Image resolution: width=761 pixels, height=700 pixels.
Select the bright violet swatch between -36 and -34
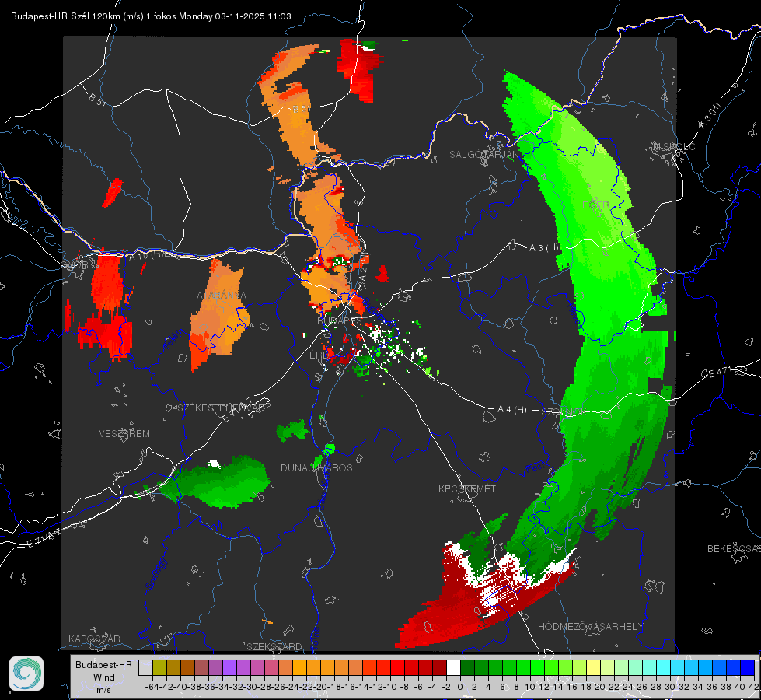[229, 668]
